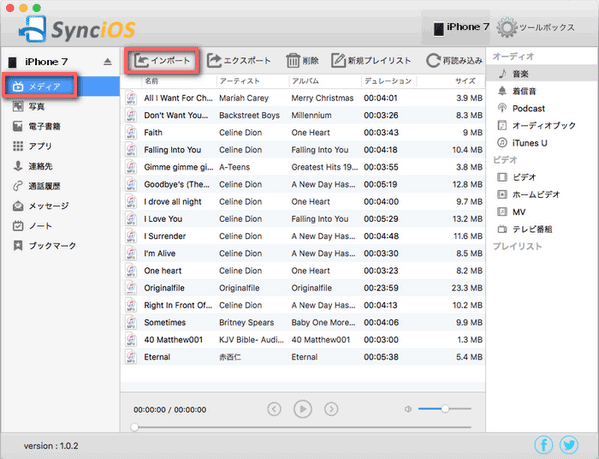Image resolution: width=599 pixels, height=459 pixels.
Task: Select song Don't Want You...
Action: pyautogui.click(x=176, y=115)
